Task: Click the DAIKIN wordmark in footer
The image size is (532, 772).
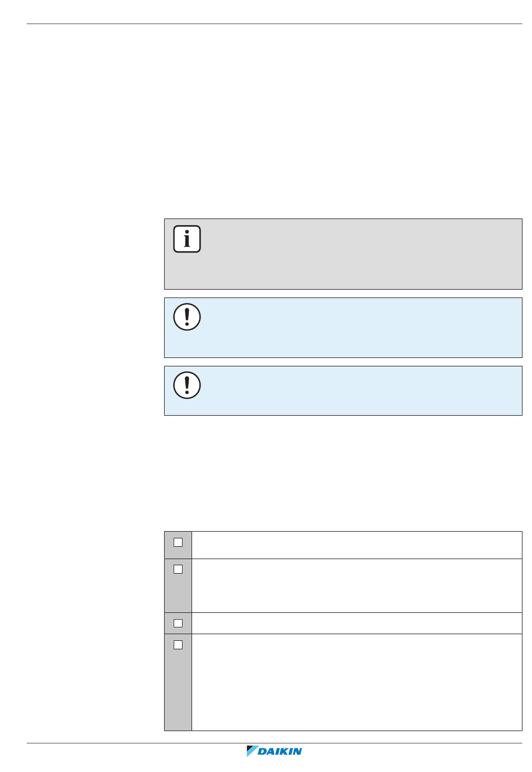Action: click(x=280, y=752)
